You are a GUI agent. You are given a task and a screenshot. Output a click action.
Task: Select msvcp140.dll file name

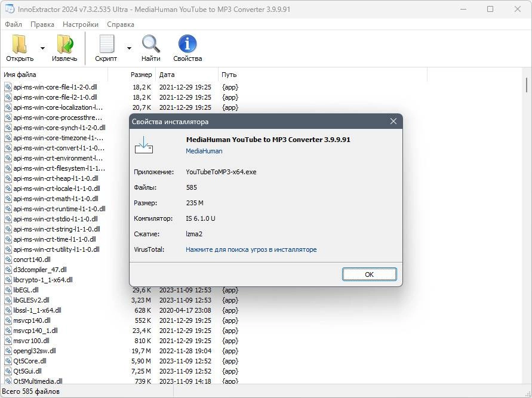pos(32,320)
